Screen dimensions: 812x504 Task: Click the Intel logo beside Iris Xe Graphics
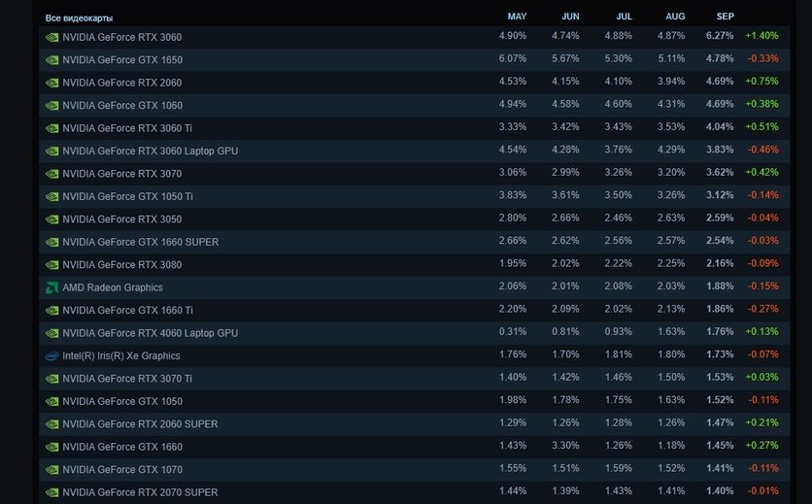pos(51,356)
